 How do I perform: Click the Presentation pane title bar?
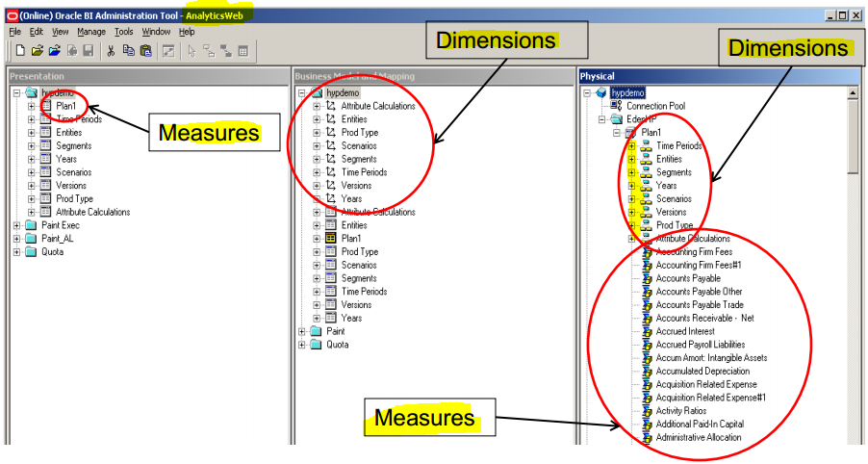[x=148, y=76]
